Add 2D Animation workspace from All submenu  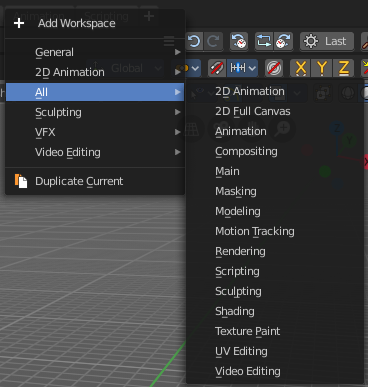pos(275,91)
